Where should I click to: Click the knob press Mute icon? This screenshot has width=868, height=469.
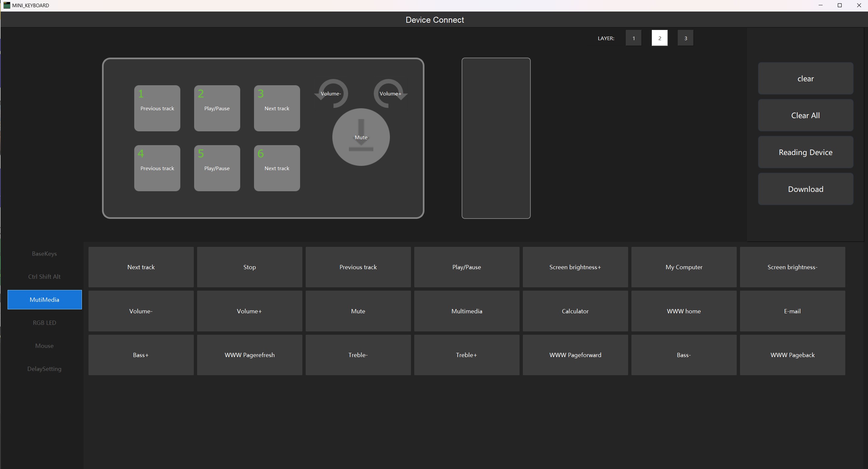pos(361,137)
